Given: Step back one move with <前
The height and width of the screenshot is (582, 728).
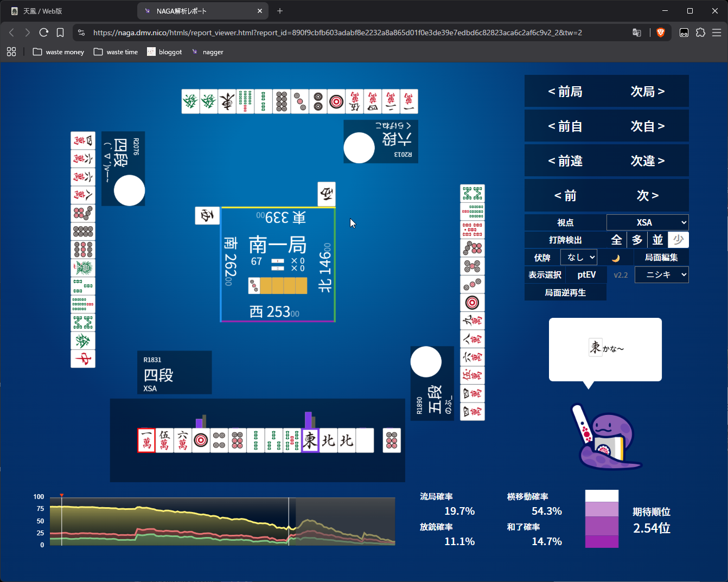Looking at the screenshot, I should click(565, 195).
